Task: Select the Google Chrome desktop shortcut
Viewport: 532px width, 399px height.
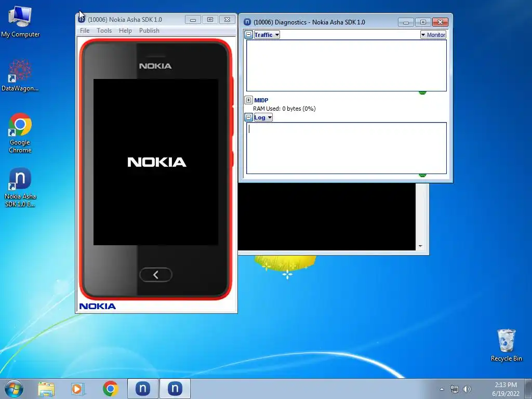Action: coord(20,133)
